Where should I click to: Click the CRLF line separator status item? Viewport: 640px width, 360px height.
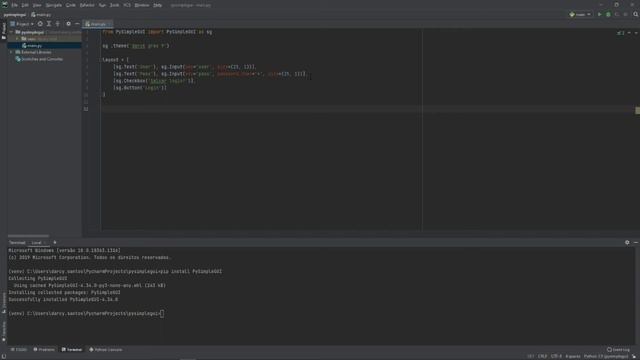click(x=542, y=356)
